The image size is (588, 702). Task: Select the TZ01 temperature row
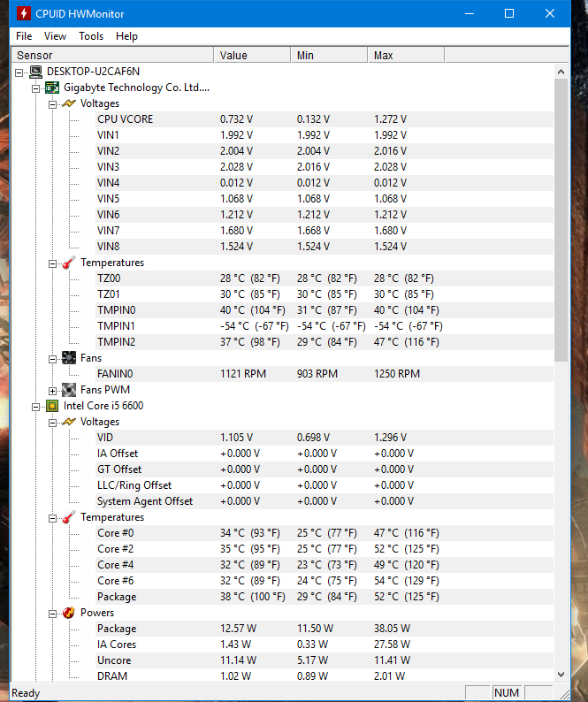[325, 294]
